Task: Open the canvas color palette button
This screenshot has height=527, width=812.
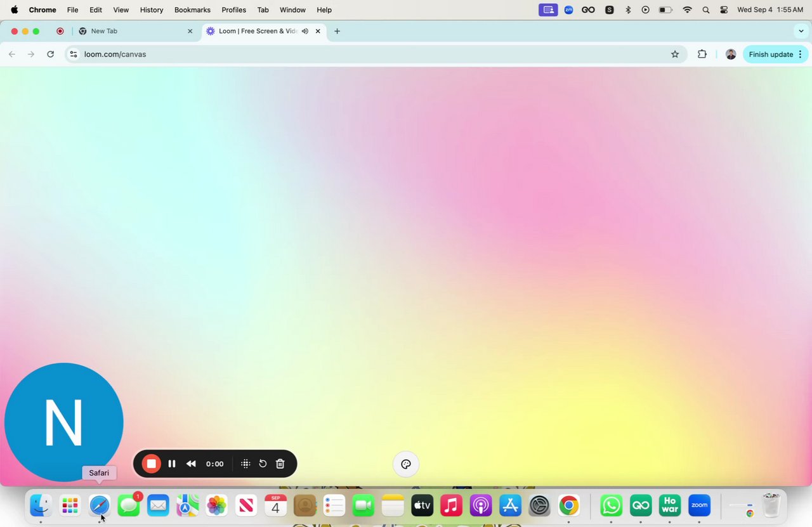Action: click(406, 464)
